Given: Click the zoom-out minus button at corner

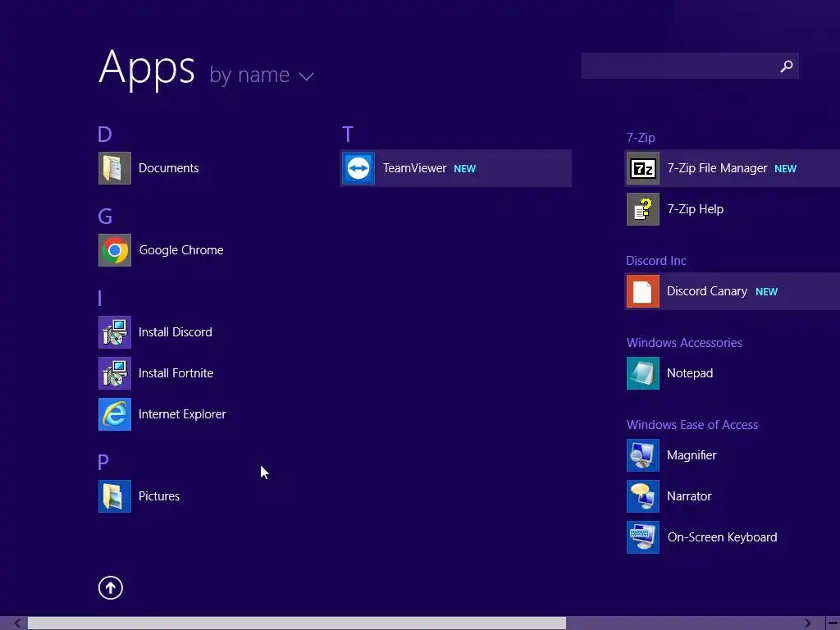Looking at the screenshot, I should tap(833, 623).
